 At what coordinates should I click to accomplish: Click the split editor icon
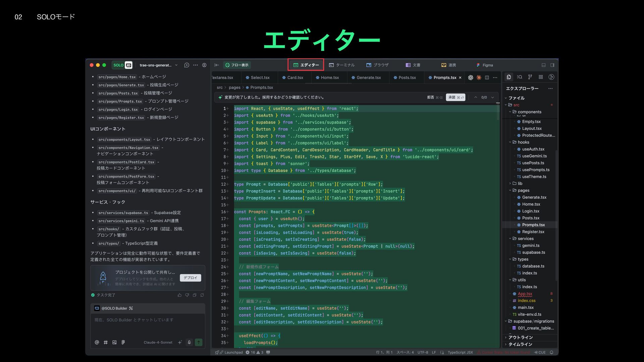point(487,77)
